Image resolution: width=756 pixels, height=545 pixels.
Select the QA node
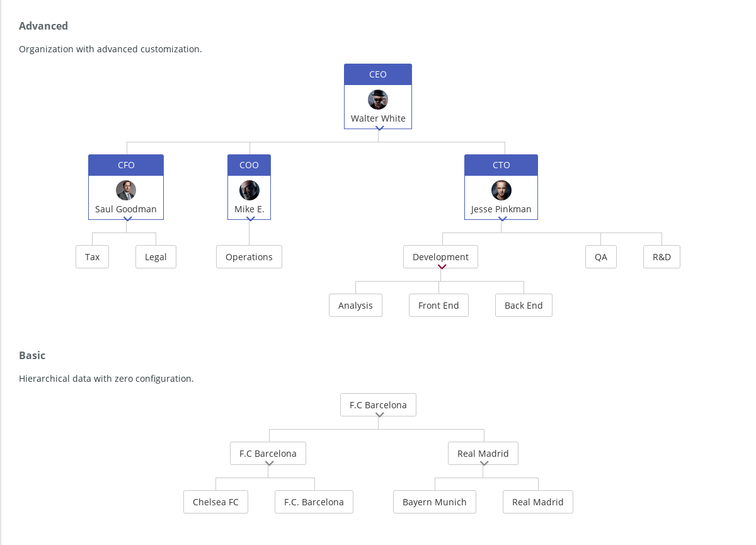(x=600, y=256)
